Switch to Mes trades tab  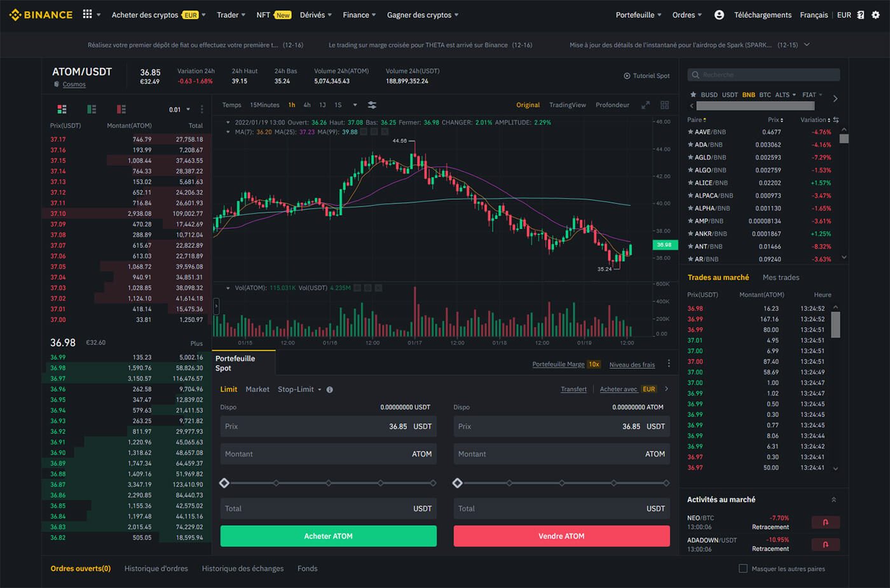coord(781,277)
